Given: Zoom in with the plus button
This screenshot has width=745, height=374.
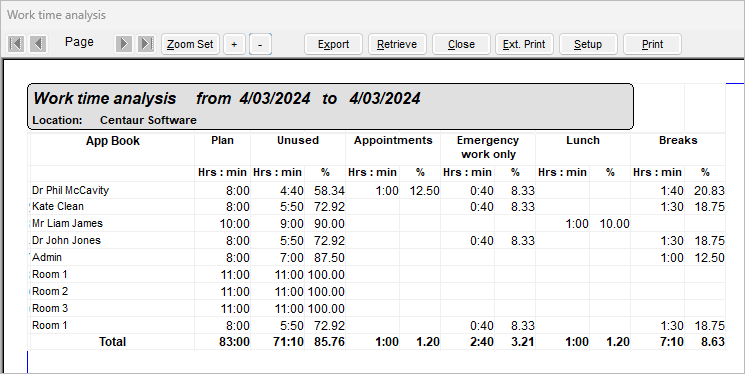Looking at the screenshot, I should coord(234,44).
